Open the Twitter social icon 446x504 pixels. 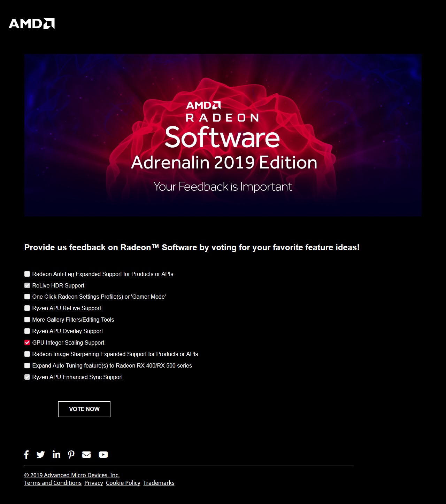click(41, 455)
